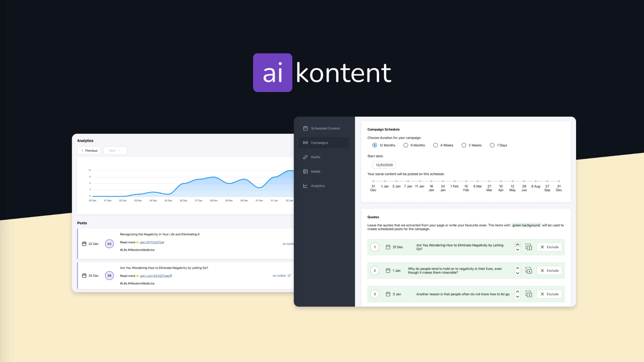
Task: Click quote text Another reason is that people often
Action: click(463, 294)
